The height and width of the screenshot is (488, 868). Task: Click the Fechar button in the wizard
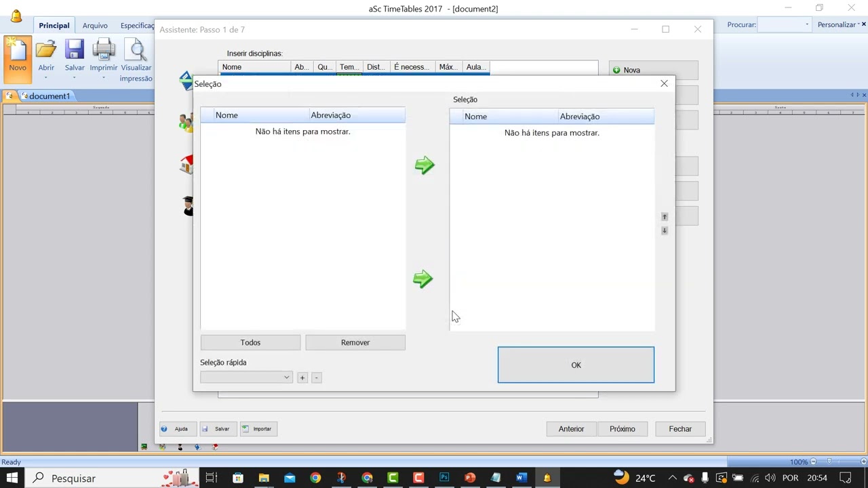(680, 429)
